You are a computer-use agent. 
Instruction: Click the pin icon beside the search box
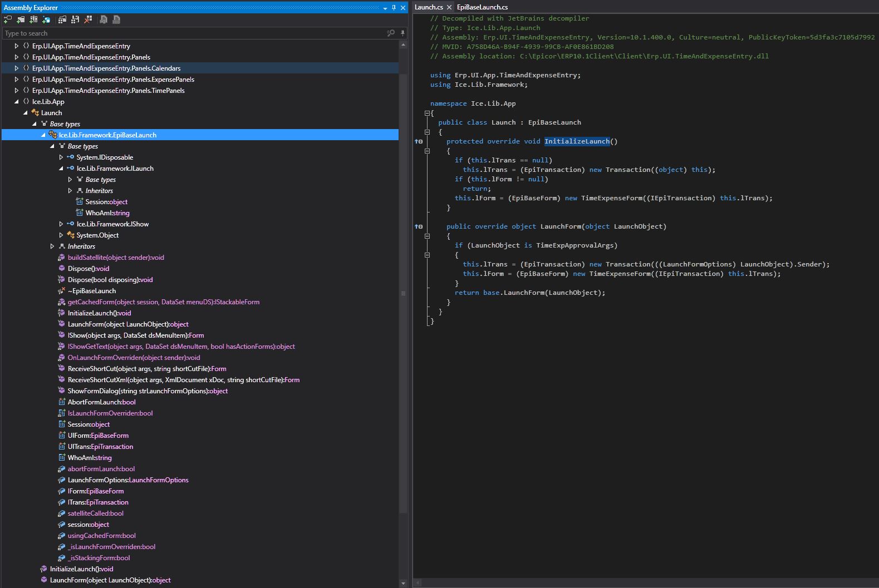click(402, 33)
